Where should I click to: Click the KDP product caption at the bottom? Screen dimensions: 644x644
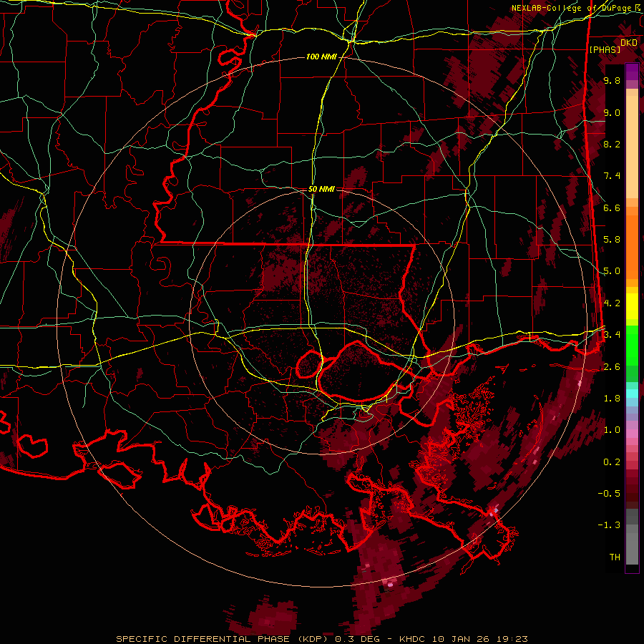point(321,639)
